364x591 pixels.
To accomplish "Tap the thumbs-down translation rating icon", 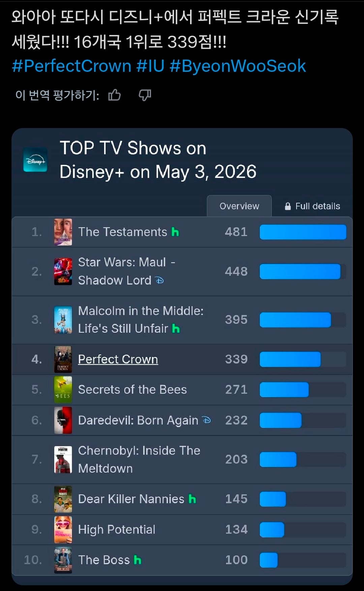I will pos(145,95).
